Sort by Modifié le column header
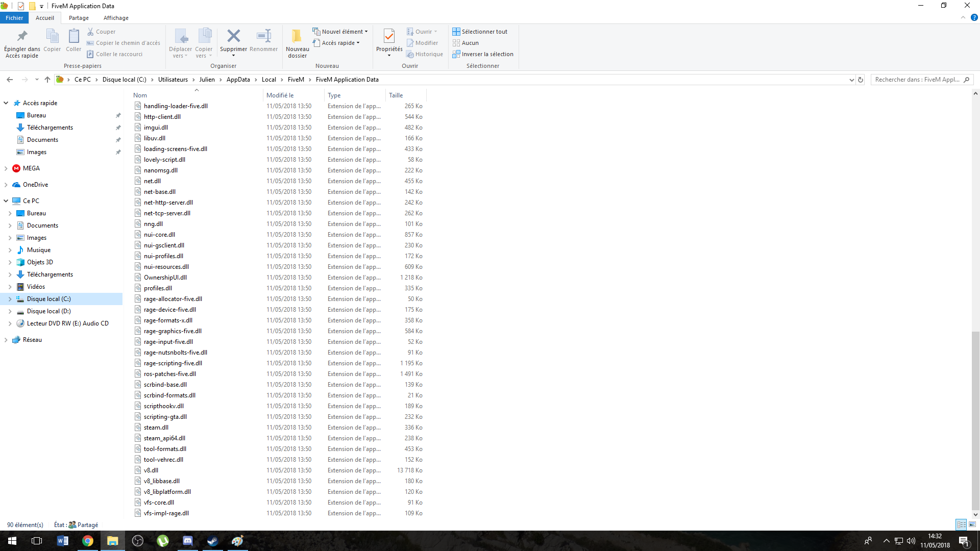The height and width of the screenshot is (551, 980). [293, 95]
